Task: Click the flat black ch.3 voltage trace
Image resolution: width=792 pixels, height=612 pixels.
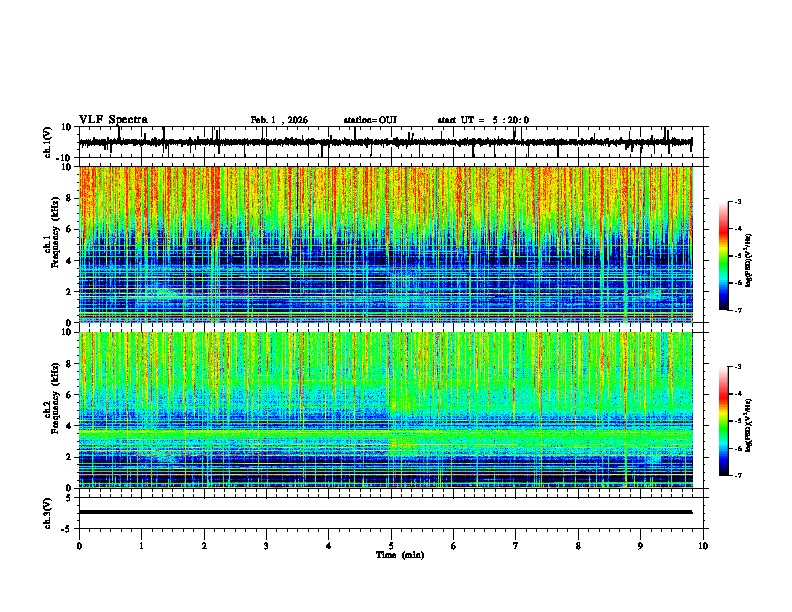Action: 385,512
